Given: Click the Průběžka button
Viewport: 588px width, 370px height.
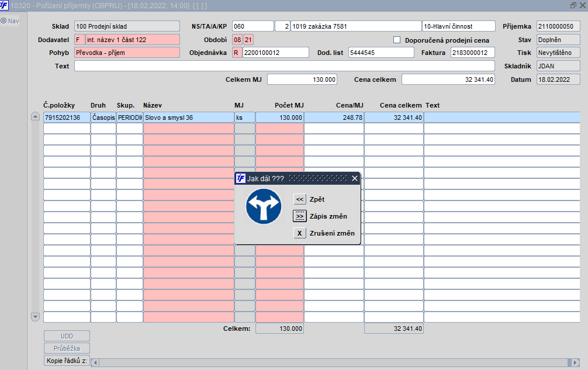Looking at the screenshot, I should [67, 348].
